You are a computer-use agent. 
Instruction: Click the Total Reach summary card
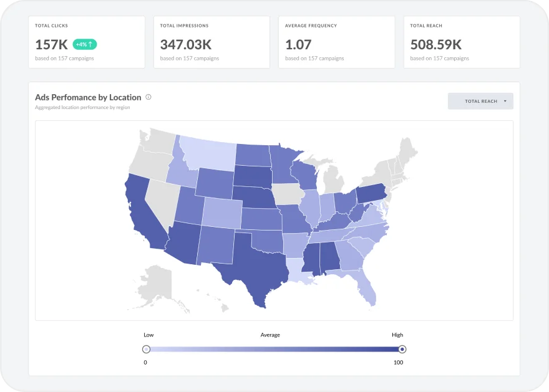tap(461, 42)
